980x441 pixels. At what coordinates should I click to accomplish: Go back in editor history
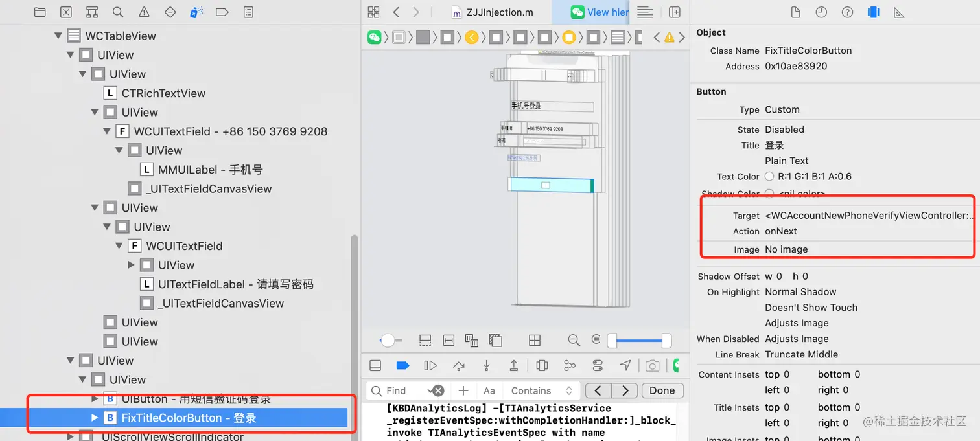[396, 12]
